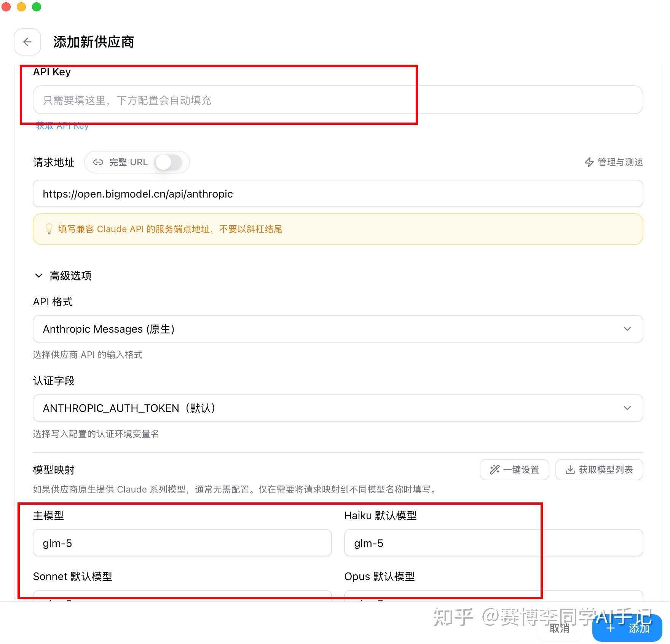Click the 请求地址 label
Image resolution: width=670 pixels, height=644 pixels.
[54, 163]
